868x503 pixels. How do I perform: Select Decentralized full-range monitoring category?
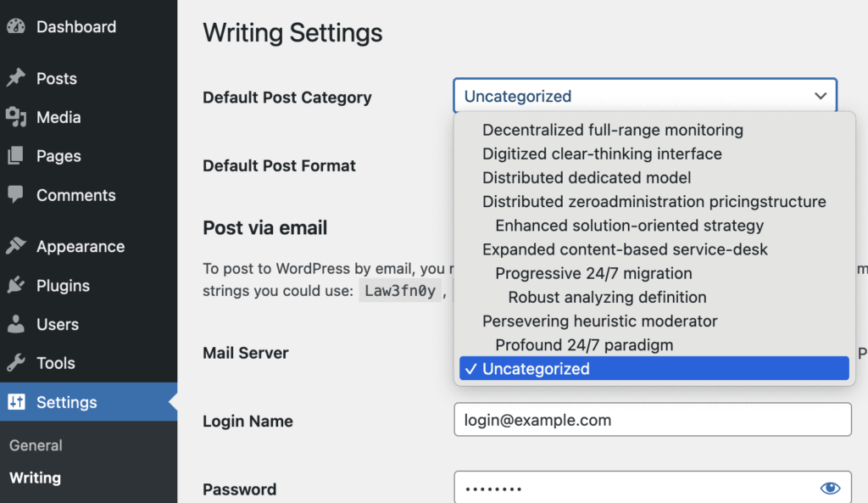[654, 130]
